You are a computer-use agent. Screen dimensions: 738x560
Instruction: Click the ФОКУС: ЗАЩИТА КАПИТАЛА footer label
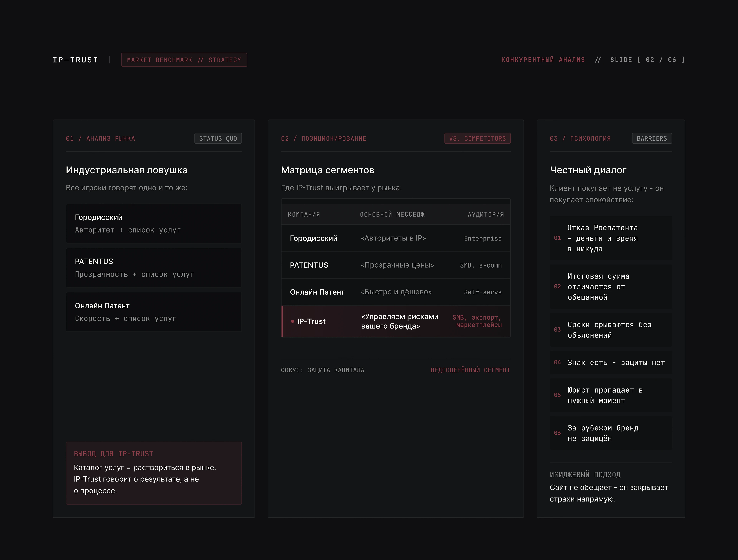[x=323, y=370]
